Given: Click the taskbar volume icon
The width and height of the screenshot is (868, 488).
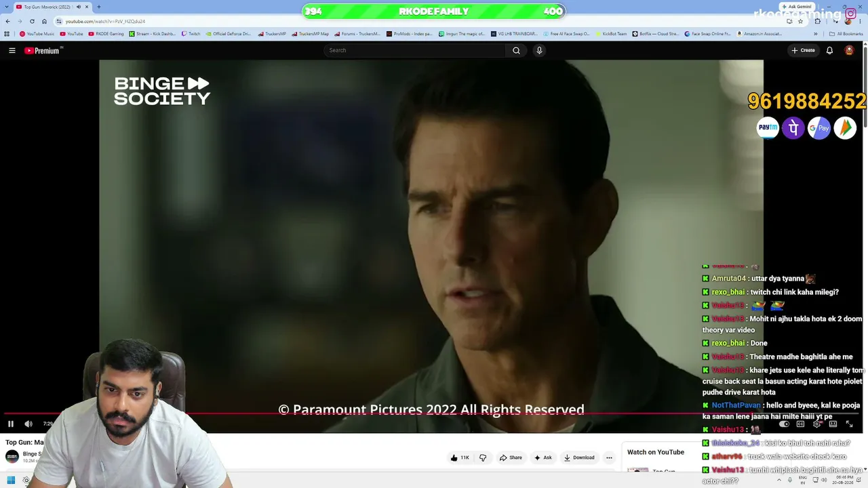Looking at the screenshot, I should [825, 481].
